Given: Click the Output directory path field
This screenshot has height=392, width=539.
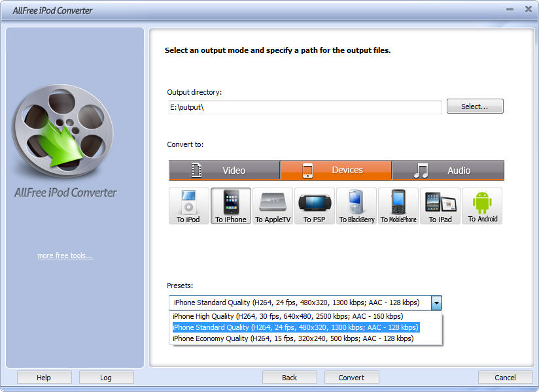Looking at the screenshot, I should (305, 107).
